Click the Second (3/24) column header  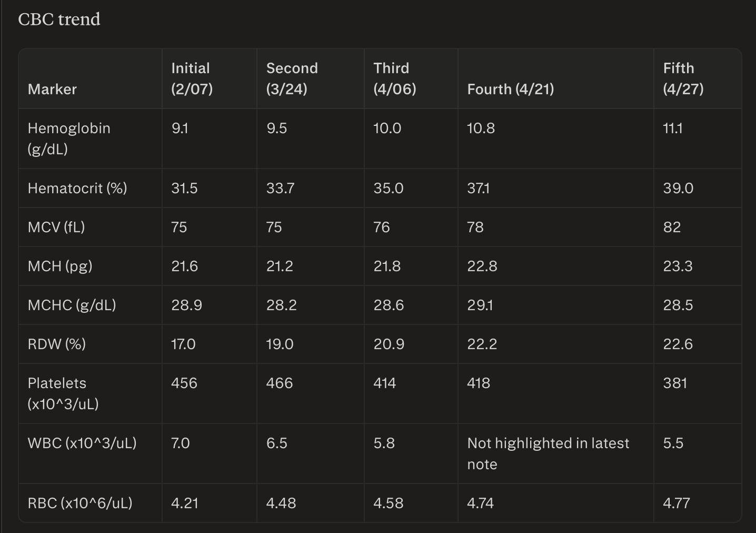tap(292, 78)
